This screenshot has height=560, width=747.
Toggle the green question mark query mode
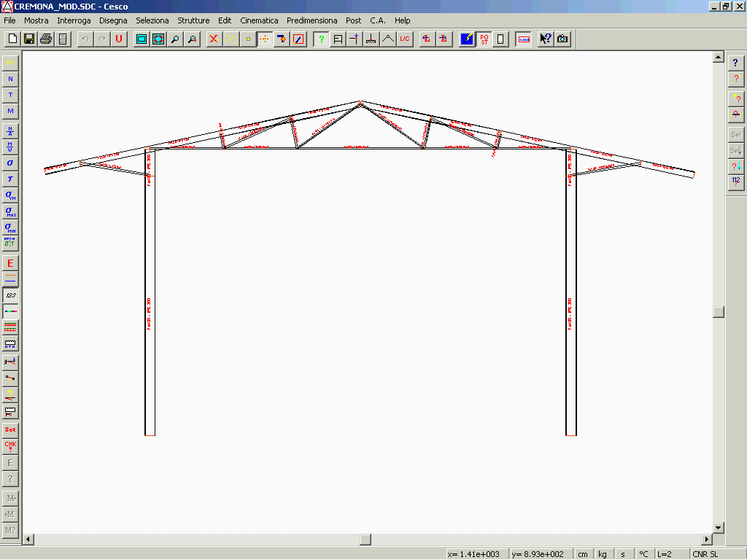click(x=321, y=39)
